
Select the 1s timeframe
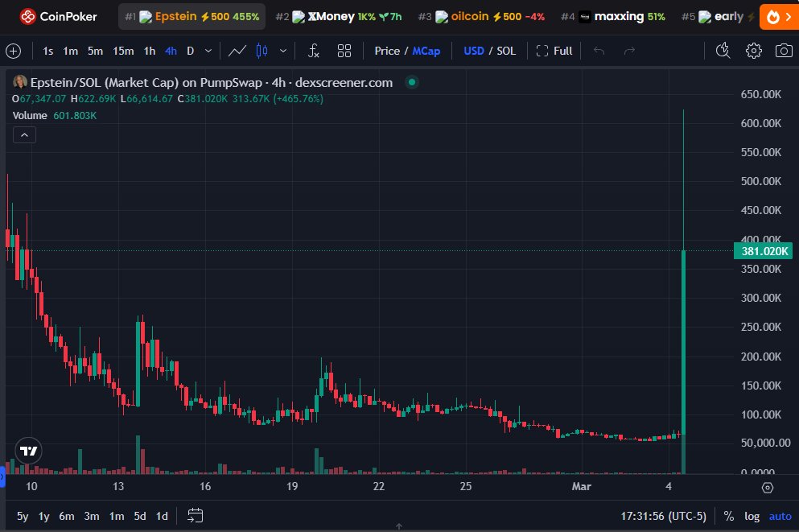(x=48, y=51)
